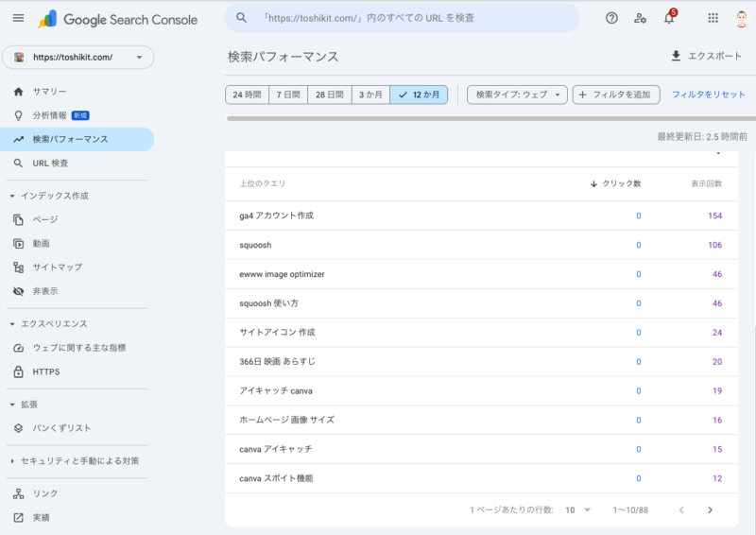Click the lock icon beside HTTPS
The image size is (756, 535).
[x=18, y=371]
